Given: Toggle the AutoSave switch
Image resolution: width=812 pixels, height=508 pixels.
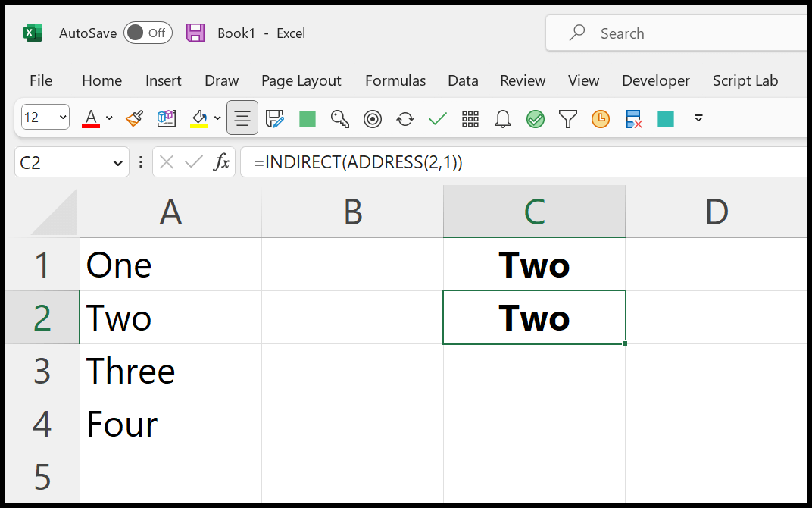Looking at the screenshot, I should point(148,33).
